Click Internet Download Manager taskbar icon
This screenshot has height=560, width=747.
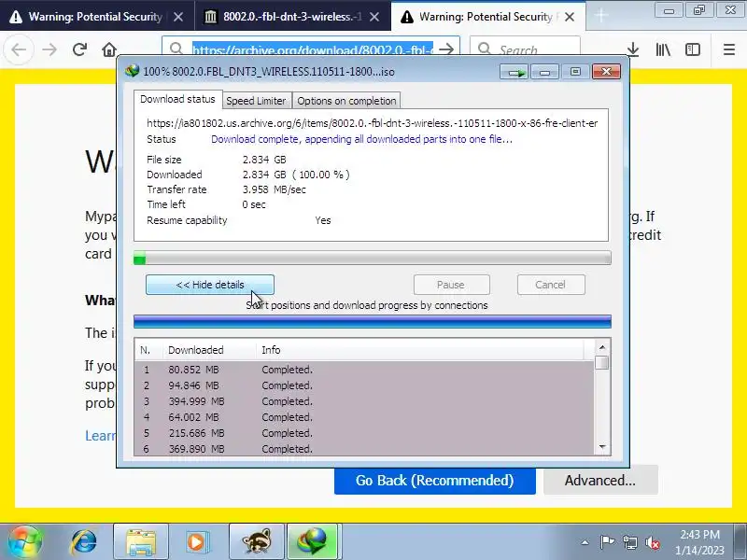point(312,542)
